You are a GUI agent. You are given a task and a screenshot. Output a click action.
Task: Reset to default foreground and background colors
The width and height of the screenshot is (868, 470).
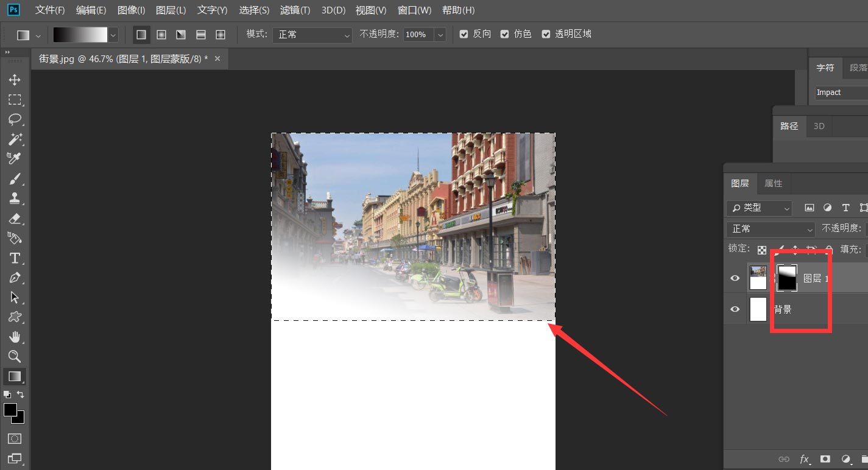pos(7,395)
